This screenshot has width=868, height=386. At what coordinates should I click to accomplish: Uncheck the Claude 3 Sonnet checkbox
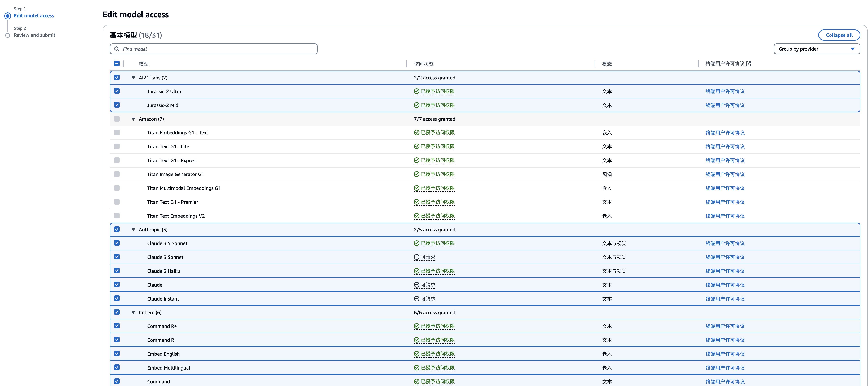coord(117,257)
